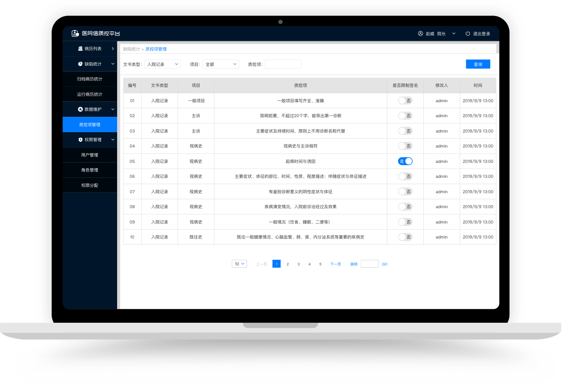Toggle signature limit switch for row 10
Viewport: 566px width, 392px height.
tap(405, 237)
